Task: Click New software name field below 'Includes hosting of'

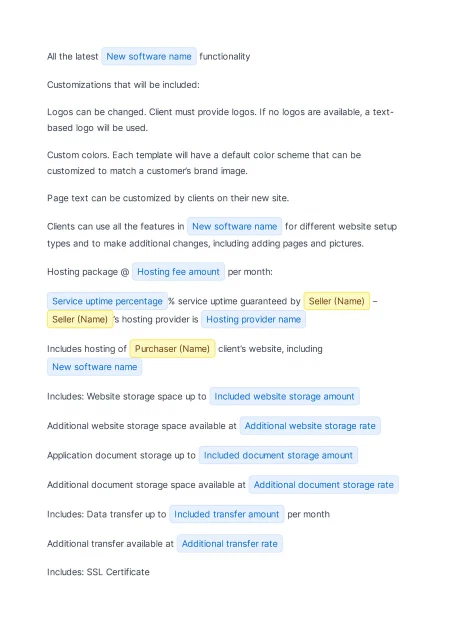Action: pyautogui.click(x=95, y=367)
